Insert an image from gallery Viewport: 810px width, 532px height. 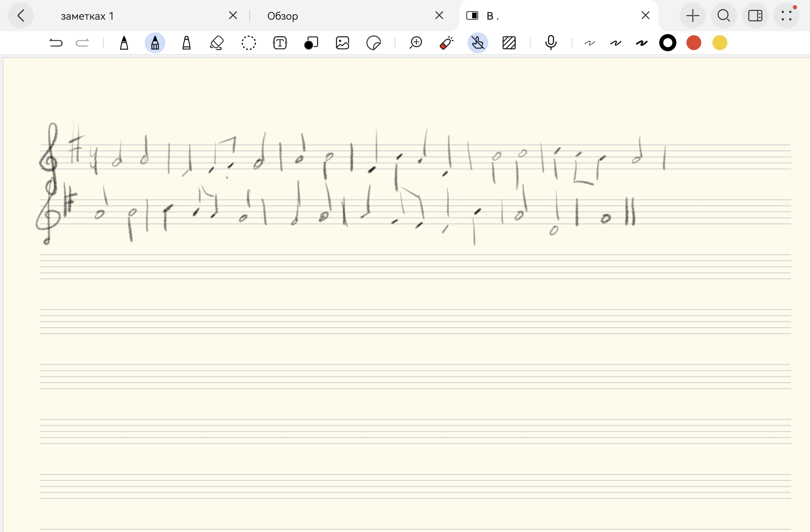pos(343,43)
